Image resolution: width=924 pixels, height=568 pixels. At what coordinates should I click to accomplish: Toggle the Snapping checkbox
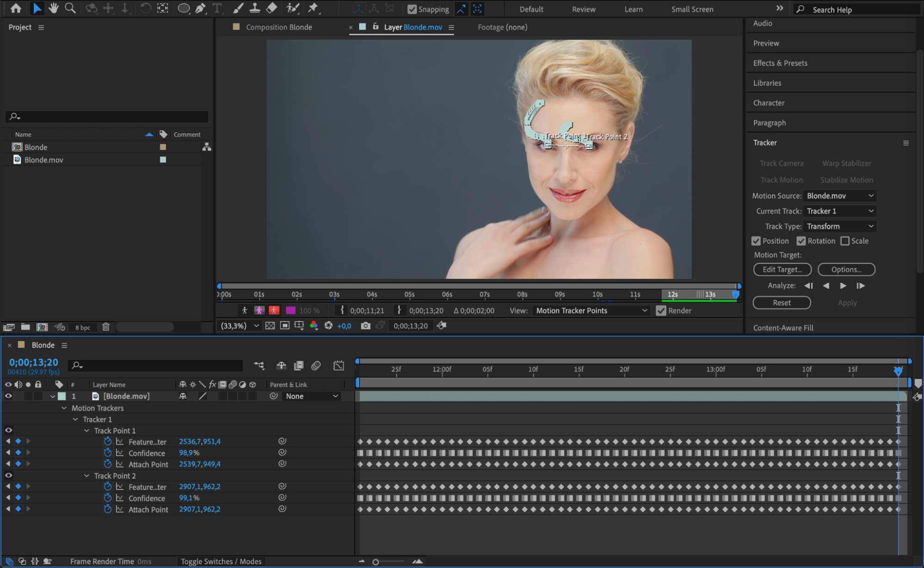(412, 9)
